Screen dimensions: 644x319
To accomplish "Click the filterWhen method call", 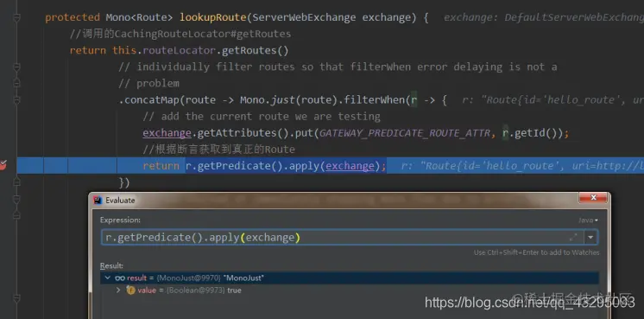I will pyautogui.click(x=374, y=100).
